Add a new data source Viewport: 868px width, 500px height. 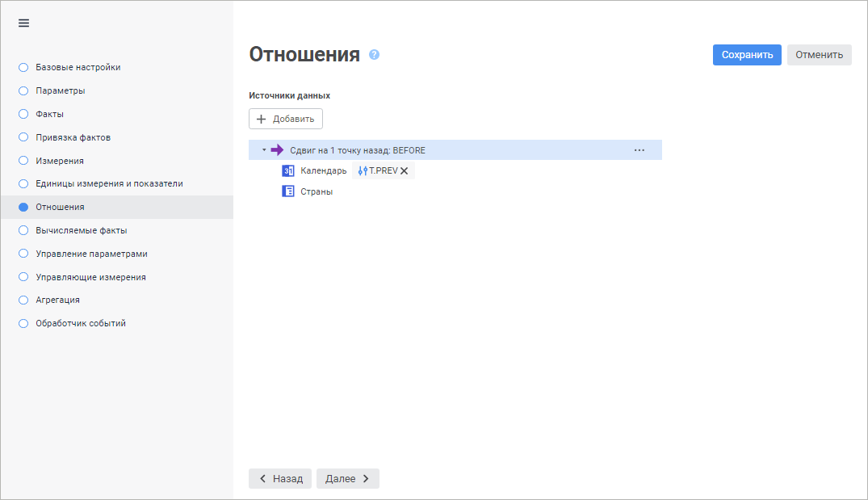click(286, 119)
